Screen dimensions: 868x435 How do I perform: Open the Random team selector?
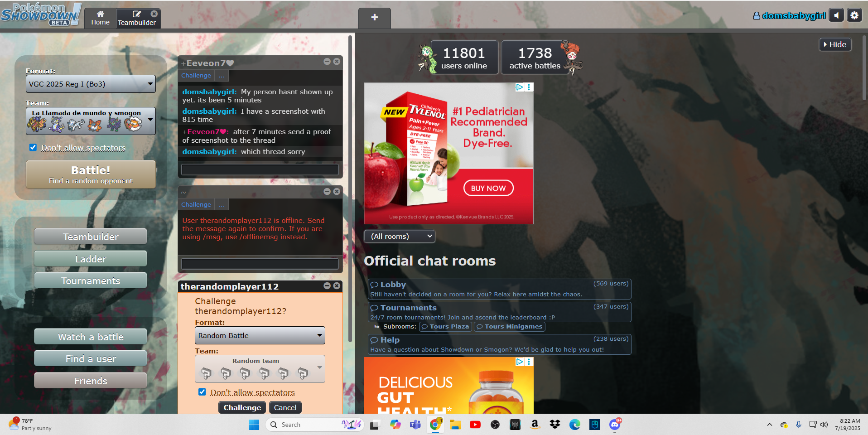(x=260, y=369)
